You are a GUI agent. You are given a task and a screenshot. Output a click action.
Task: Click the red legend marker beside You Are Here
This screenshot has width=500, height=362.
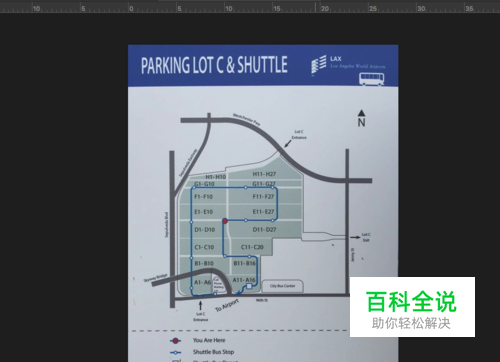tap(175, 341)
